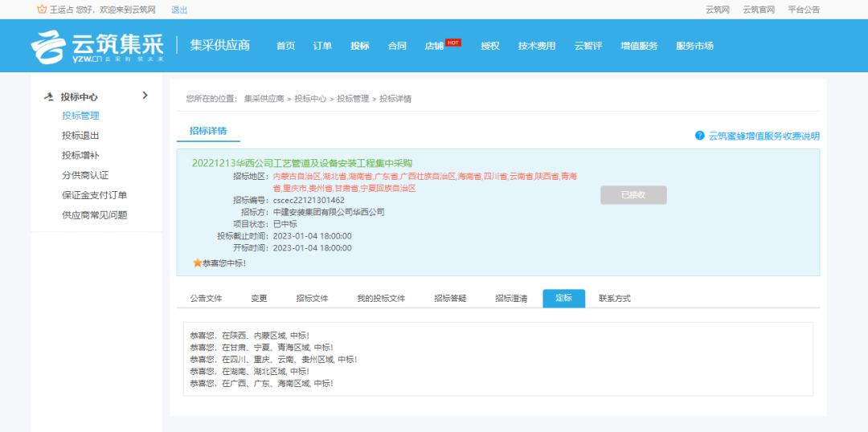Click the 已接收 button
The height and width of the screenshot is (432, 868).
(x=633, y=195)
